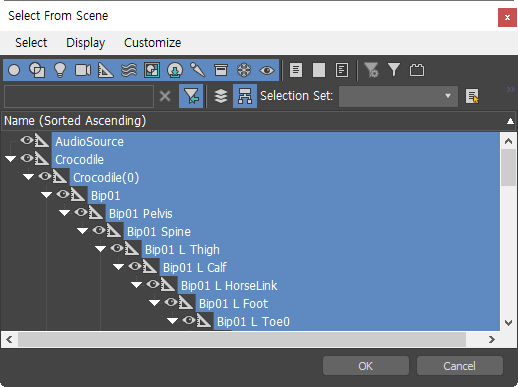The height and width of the screenshot is (387, 518).
Task: Select the Bip01 L HorseLink name
Action: 229,286
